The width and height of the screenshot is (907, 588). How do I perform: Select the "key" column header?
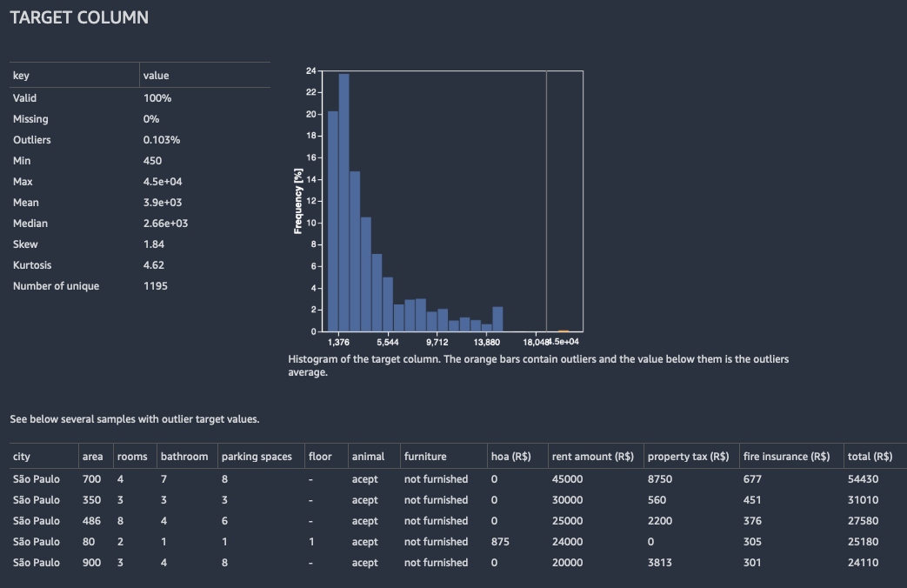click(x=21, y=75)
